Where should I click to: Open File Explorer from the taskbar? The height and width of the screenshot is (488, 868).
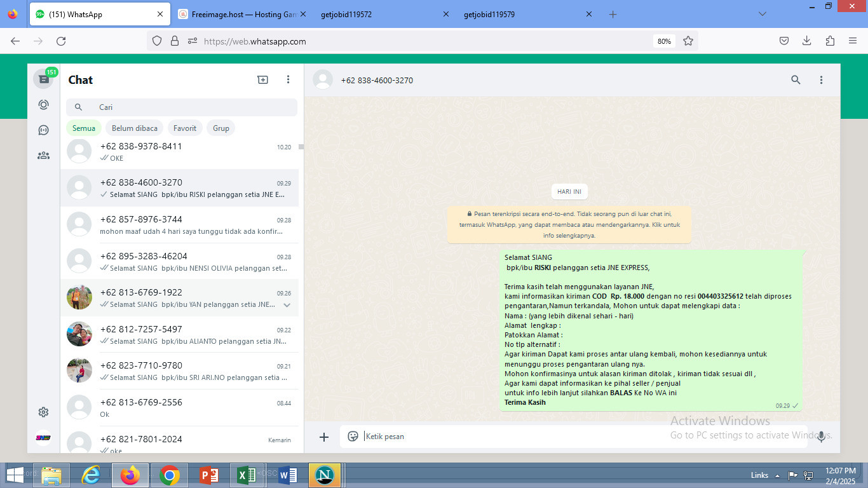pyautogui.click(x=51, y=475)
